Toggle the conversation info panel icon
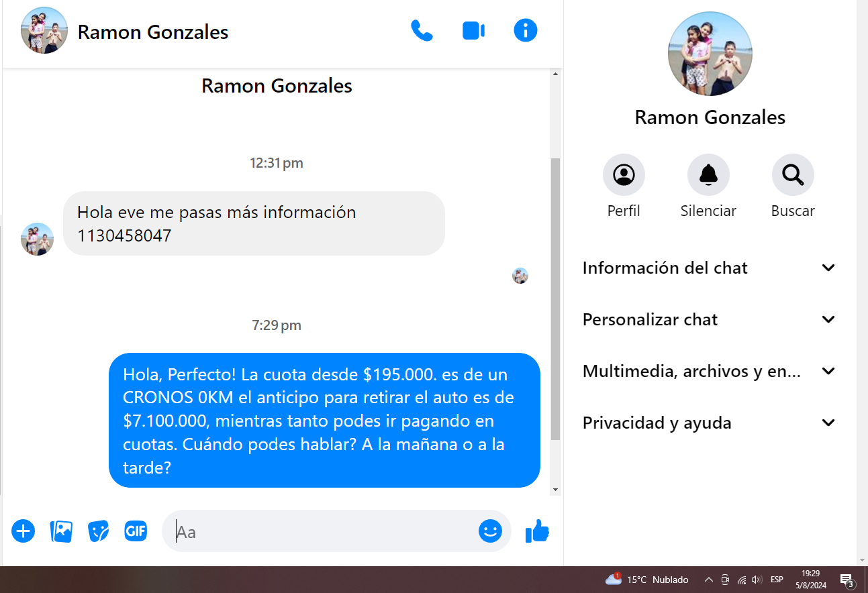Image resolution: width=868 pixels, height=593 pixels. click(x=525, y=31)
